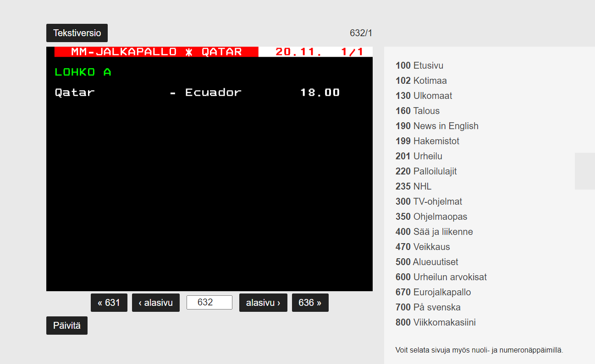Open 700 På svenska link
The image size is (595, 364).
tap(428, 307)
